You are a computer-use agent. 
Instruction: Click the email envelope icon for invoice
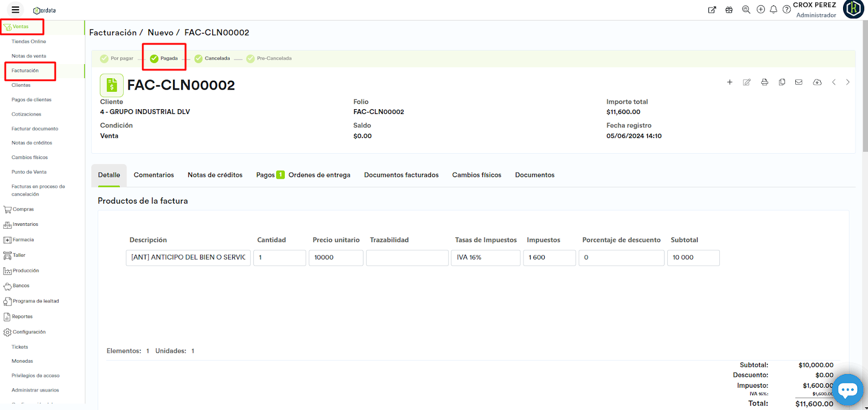pyautogui.click(x=799, y=82)
